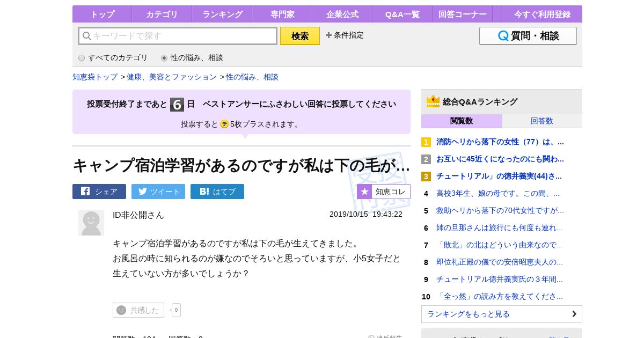Image resolution: width=644 pixels, height=338 pixels.
Task: Open rank 7 「敗北」の北 link
Action: tap(500, 245)
